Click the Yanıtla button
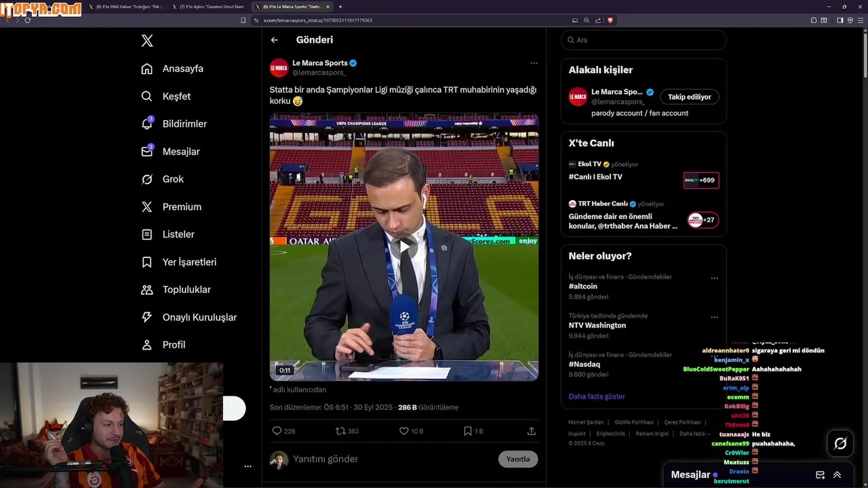 518,459
